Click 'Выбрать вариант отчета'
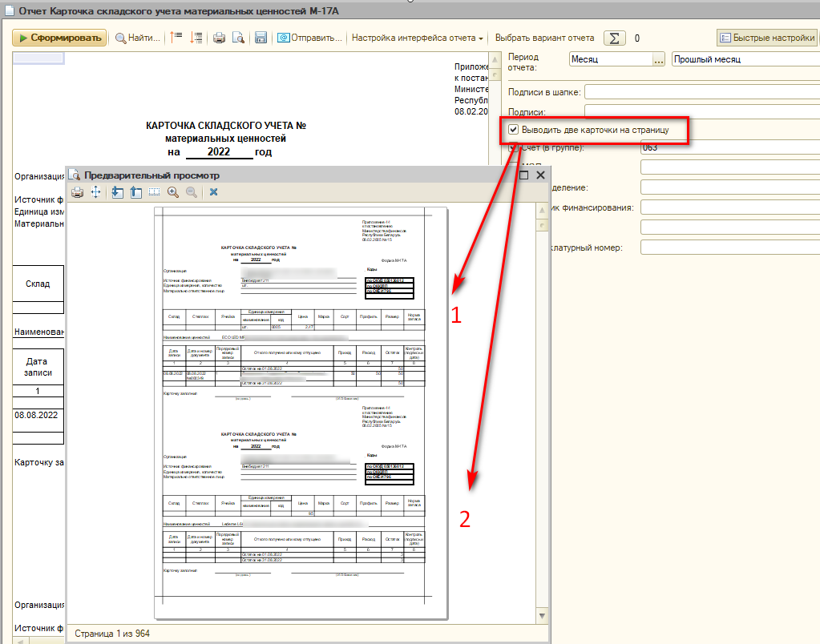This screenshot has width=820, height=644. click(544, 38)
